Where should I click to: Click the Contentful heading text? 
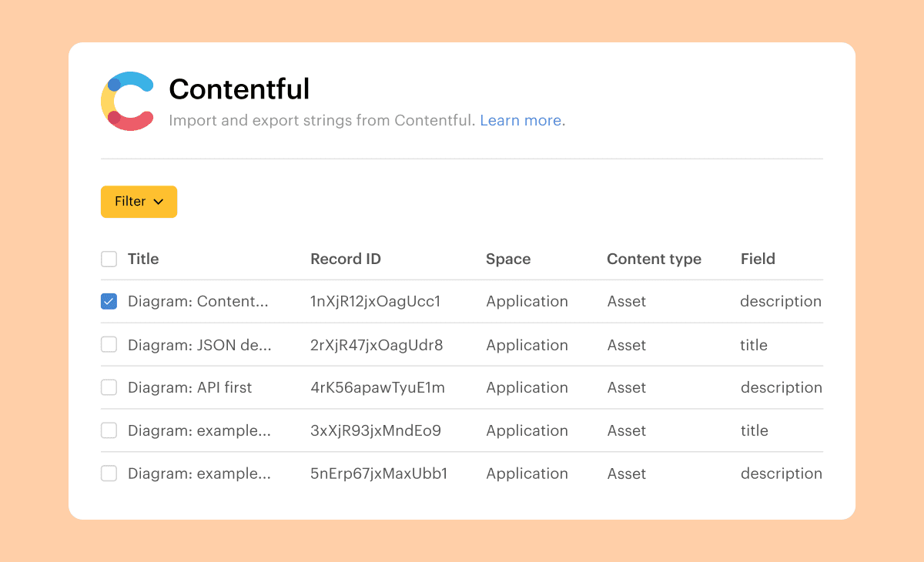coord(239,89)
